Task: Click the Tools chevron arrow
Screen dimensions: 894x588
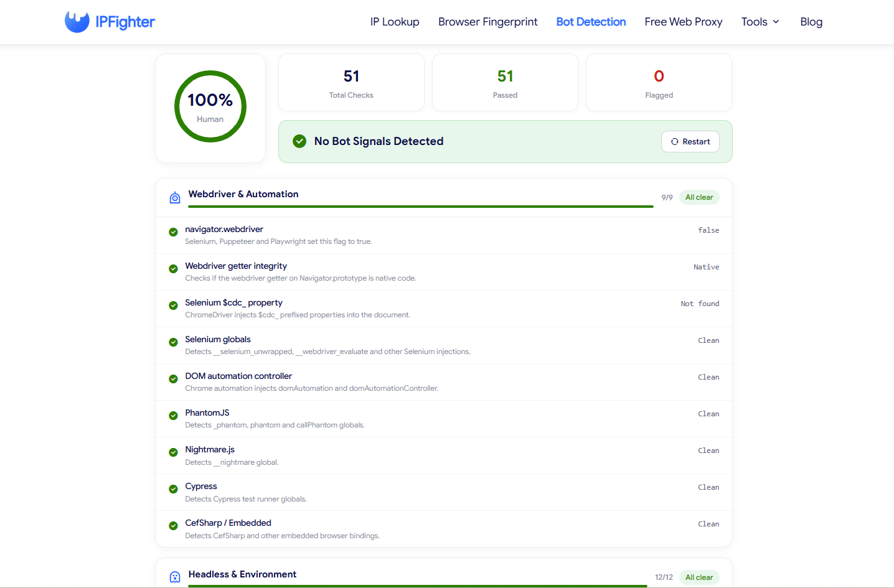Action: point(776,22)
